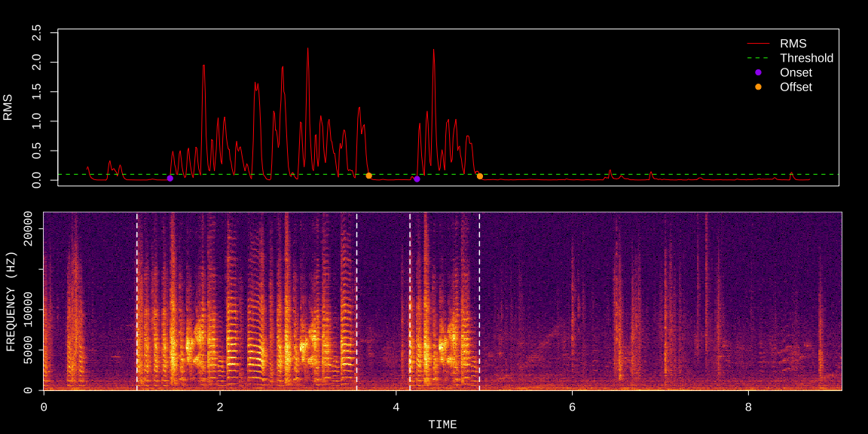Click the time axis tick label 8
Screen dimensions: 868x434
748,407
